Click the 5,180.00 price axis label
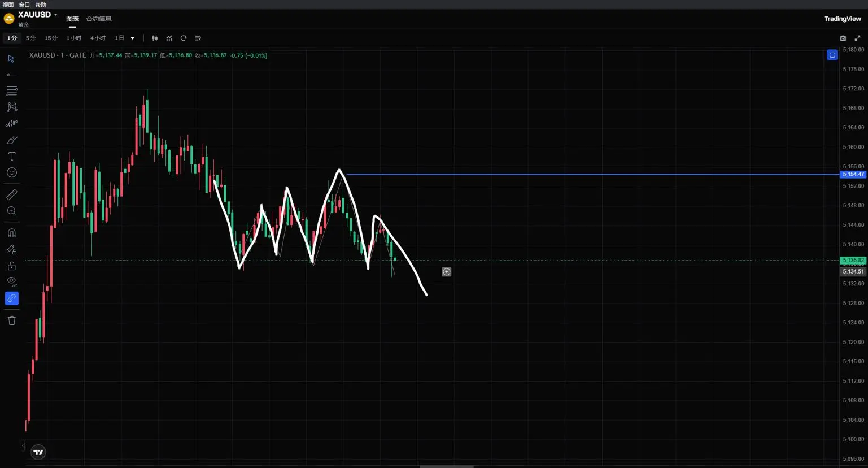Image resolution: width=868 pixels, height=468 pixels. click(853, 50)
